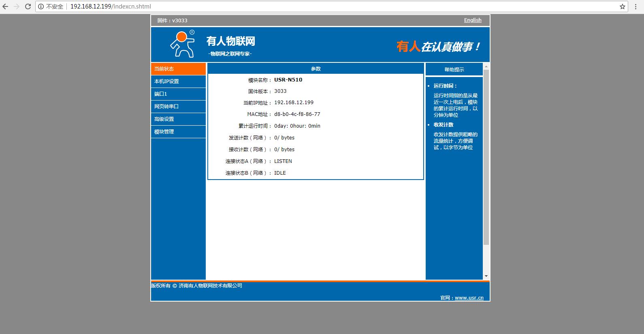Open the 当前状态 menu item
Screen dimensions: 644x334
[178, 69]
